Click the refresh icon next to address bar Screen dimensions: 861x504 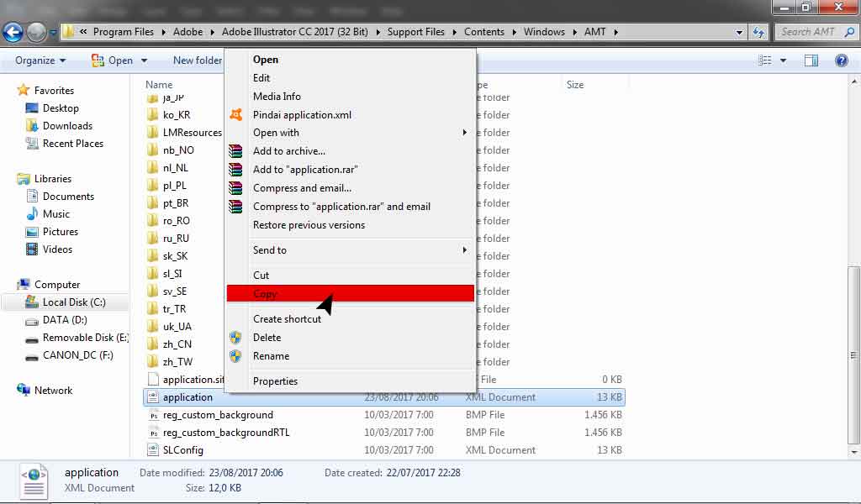(x=759, y=32)
